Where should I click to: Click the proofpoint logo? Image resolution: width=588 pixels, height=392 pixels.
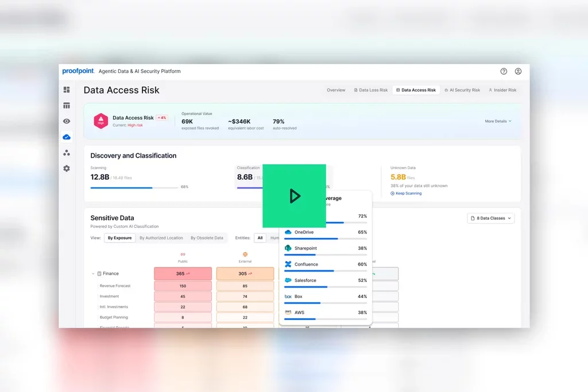tap(78, 71)
